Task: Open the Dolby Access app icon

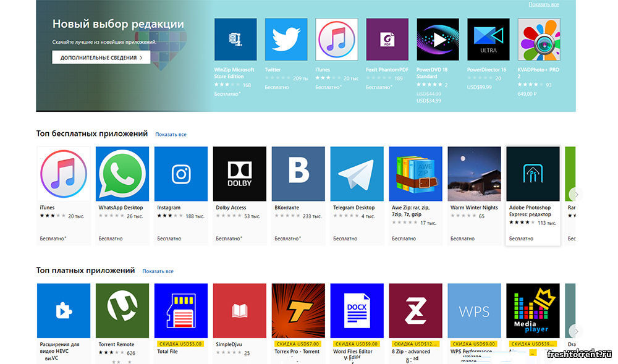Action: (240, 174)
